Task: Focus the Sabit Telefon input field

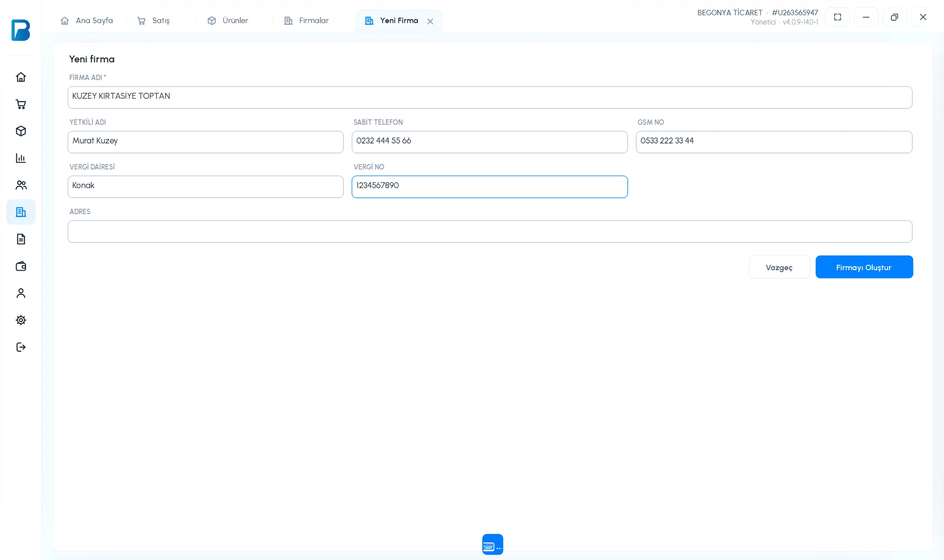Action: tap(490, 142)
